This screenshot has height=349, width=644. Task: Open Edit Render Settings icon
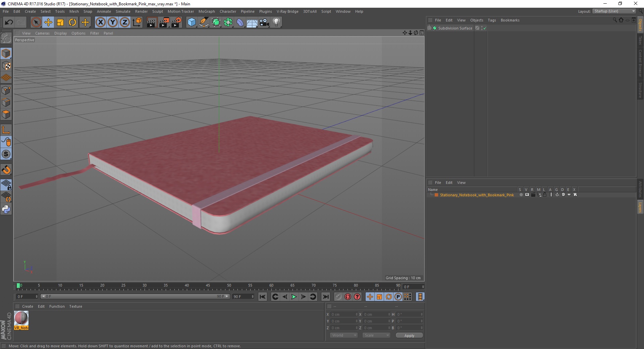coord(176,22)
